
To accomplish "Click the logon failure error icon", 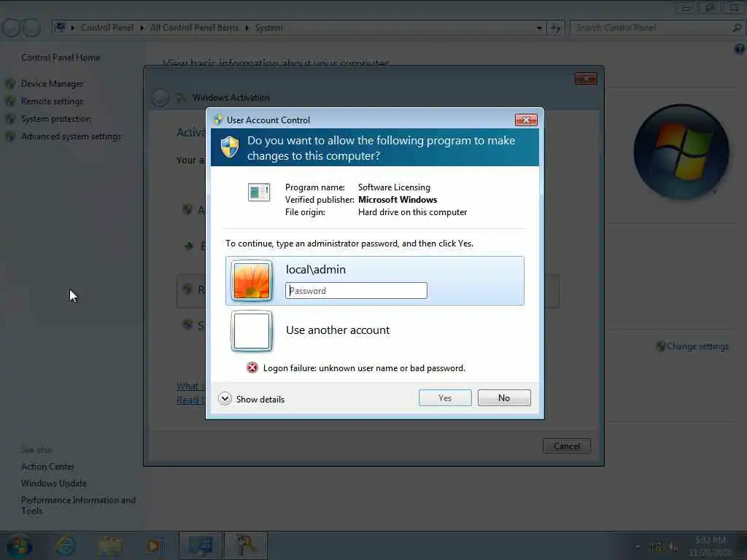I will click(x=252, y=367).
